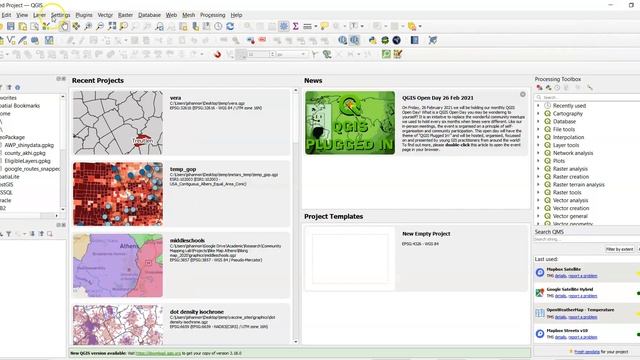Dismiss the QGIS Open Day news item
Viewport: 640px width, 360px height.
tap(523, 95)
